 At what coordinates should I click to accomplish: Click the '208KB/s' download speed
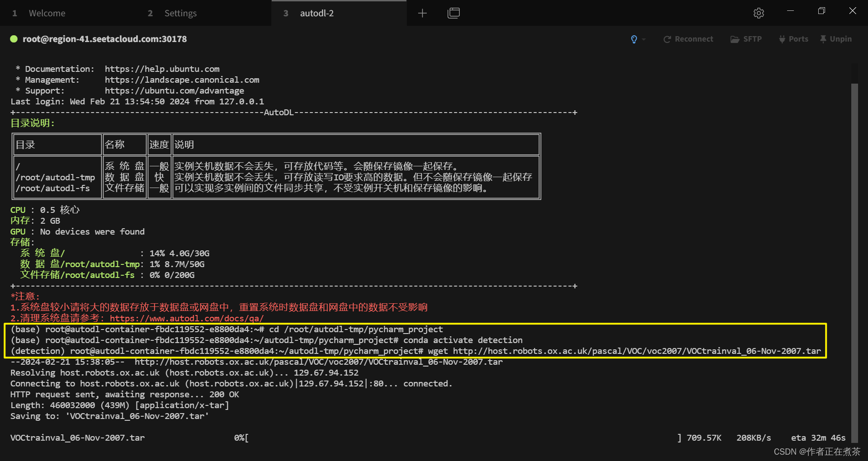tap(754, 437)
